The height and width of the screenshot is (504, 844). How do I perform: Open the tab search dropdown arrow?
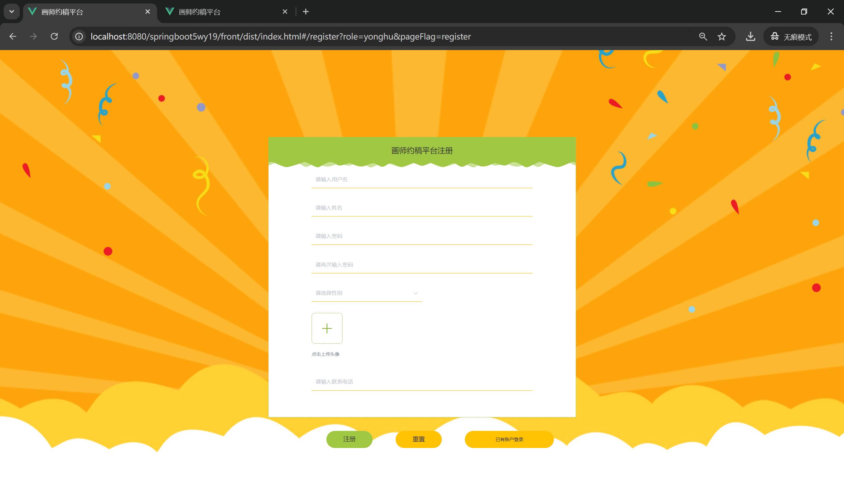click(12, 12)
